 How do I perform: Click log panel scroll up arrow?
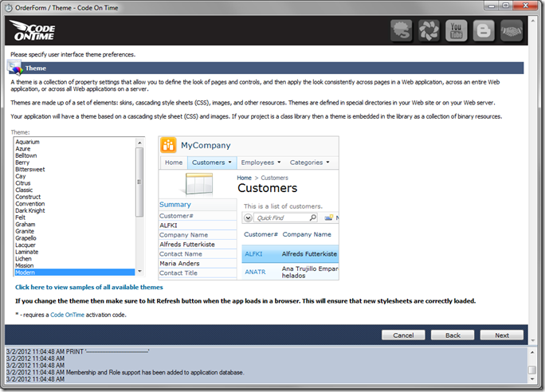(x=532, y=352)
